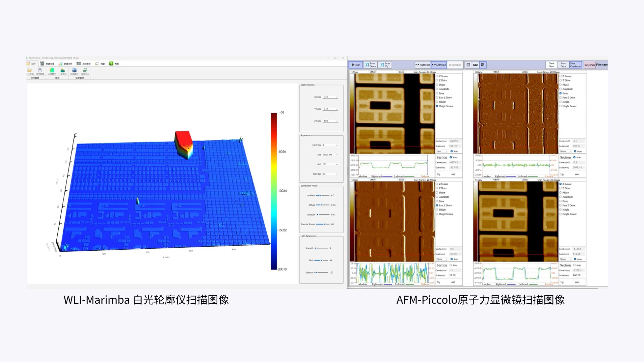Click the Leftward scan direction button
The width and height of the screenshot is (644, 362).
tap(439, 65)
